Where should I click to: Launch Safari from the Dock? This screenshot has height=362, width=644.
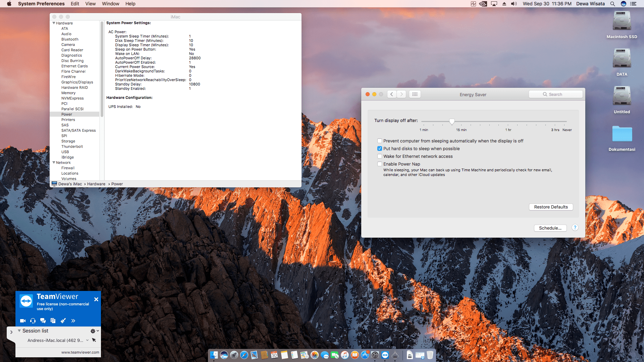(244, 355)
